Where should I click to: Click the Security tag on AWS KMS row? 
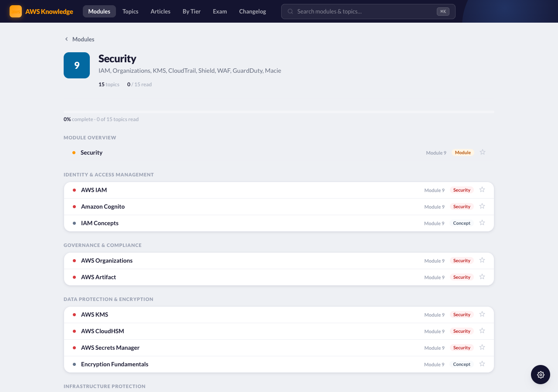pos(462,314)
